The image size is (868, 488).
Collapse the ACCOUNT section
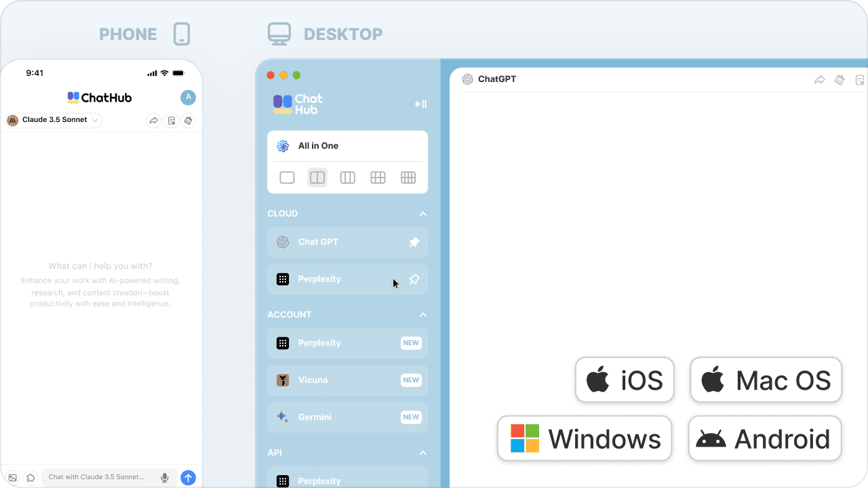coord(422,314)
